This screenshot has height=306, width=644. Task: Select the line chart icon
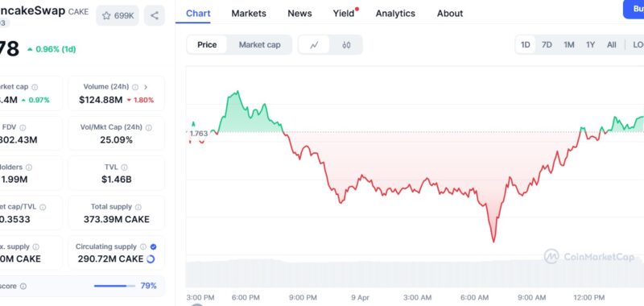tap(314, 45)
